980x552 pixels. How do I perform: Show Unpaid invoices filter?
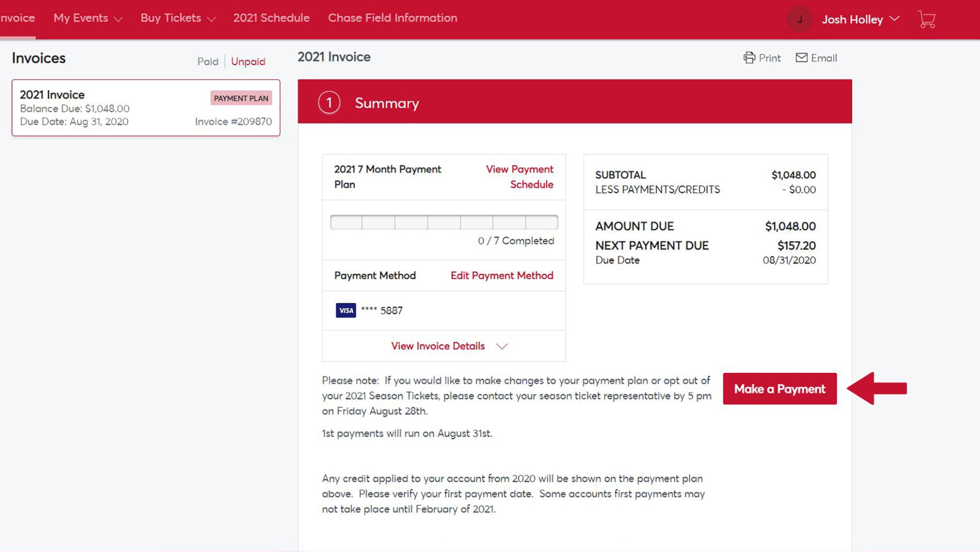248,61
